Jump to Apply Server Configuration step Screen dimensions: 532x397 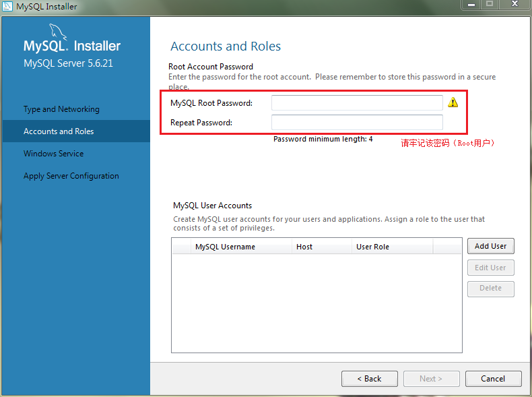click(71, 176)
